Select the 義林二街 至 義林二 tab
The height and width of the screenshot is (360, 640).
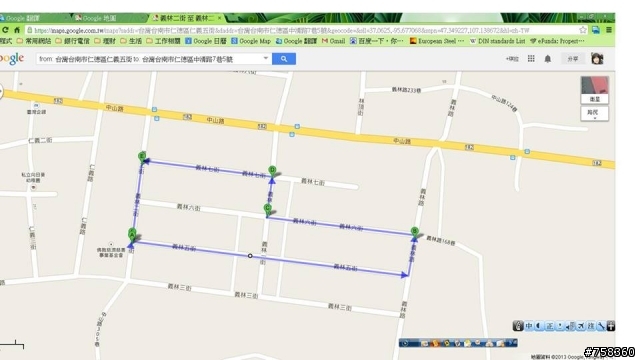186,18
